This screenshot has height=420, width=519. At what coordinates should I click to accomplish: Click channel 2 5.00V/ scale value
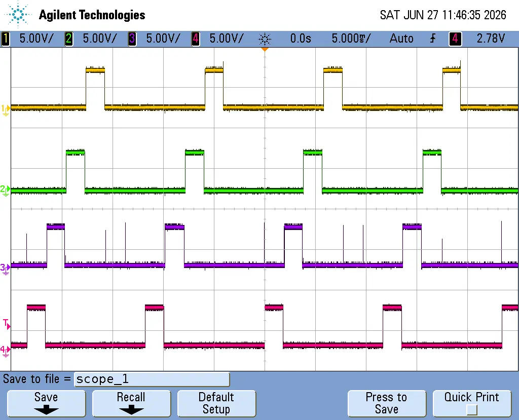(x=100, y=39)
